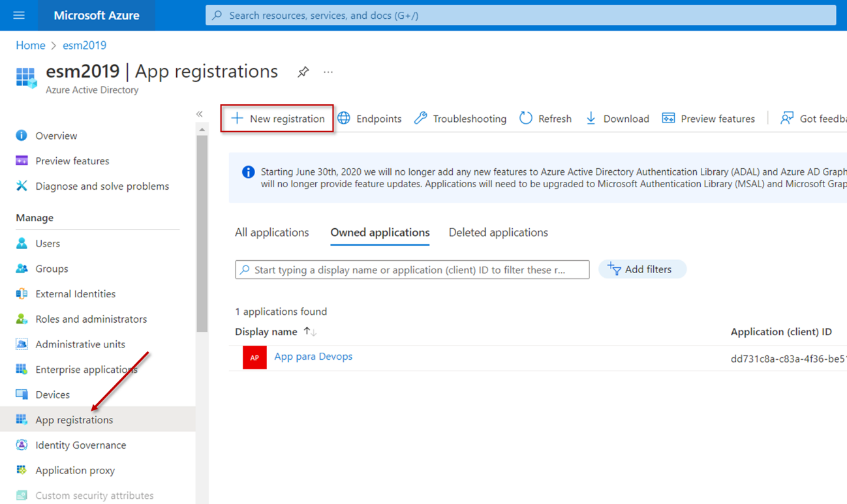Click the search magnifier icon in top bar
Viewport: 847px width, 504px height.
218,15
